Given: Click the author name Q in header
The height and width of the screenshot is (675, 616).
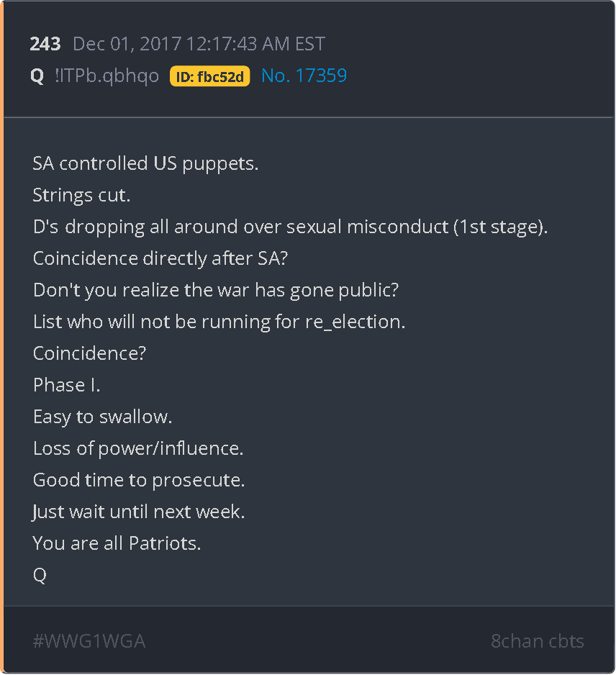Looking at the screenshot, I should pyautogui.click(x=37, y=76).
